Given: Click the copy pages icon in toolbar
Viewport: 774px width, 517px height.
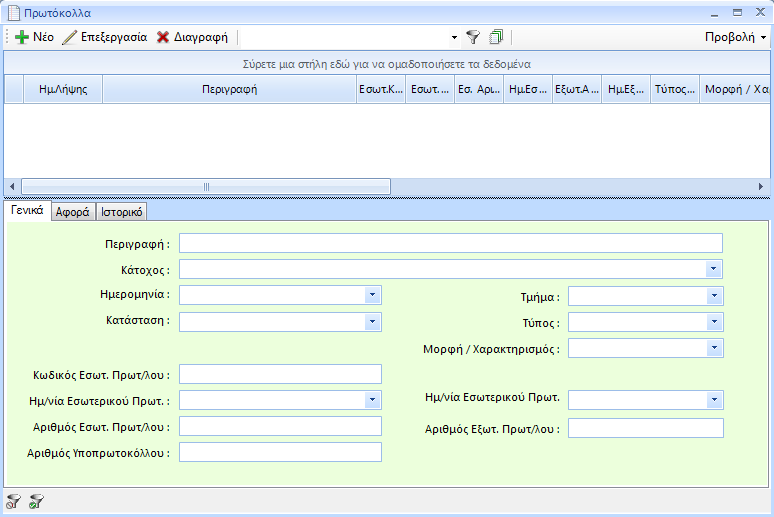Looking at the screenshot, I should tap(496, 37).
